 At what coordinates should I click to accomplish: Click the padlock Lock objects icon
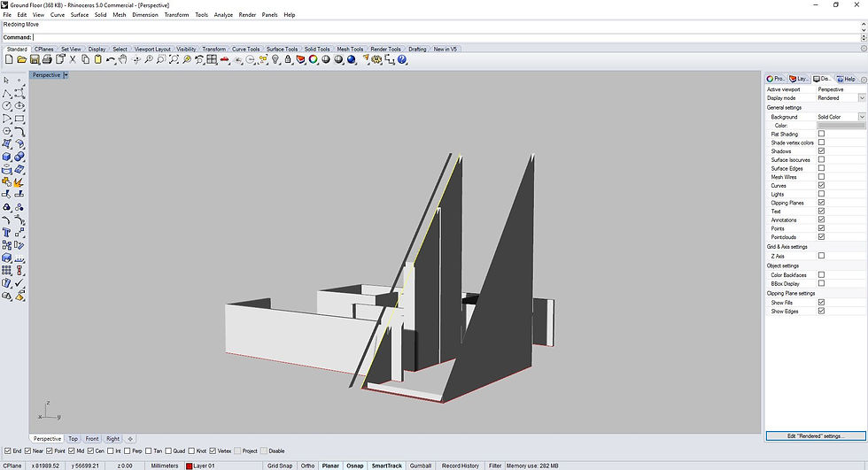click(288, 59)
